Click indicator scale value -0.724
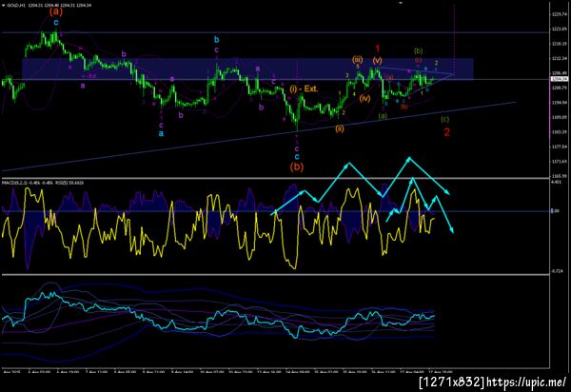The image size is (571, 392). coord(557,271)
